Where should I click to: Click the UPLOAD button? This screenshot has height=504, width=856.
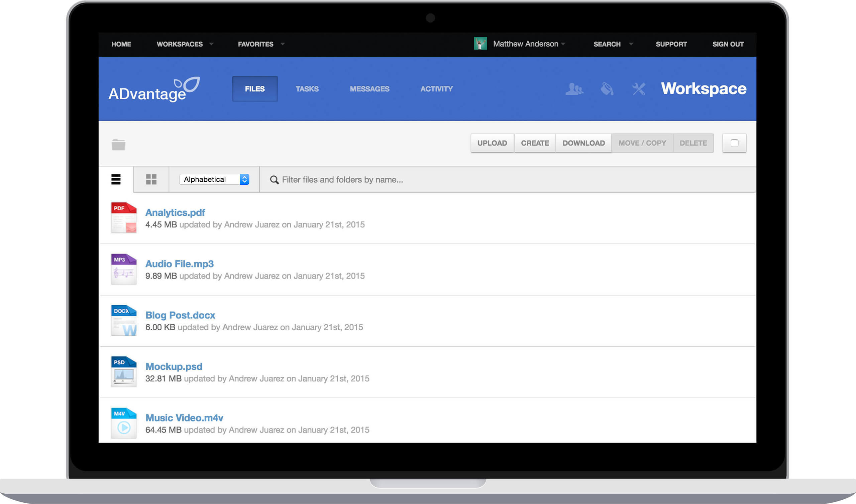tap(492, 143)
